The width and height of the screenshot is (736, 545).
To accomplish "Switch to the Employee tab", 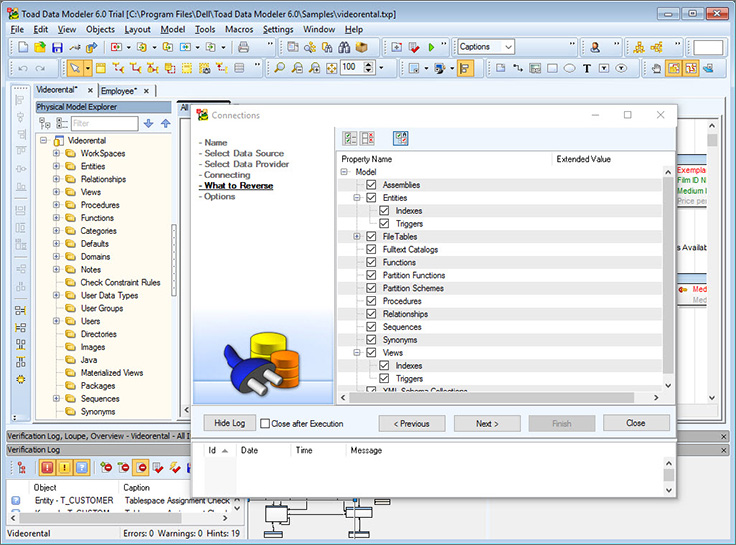I will pos(119,91).
